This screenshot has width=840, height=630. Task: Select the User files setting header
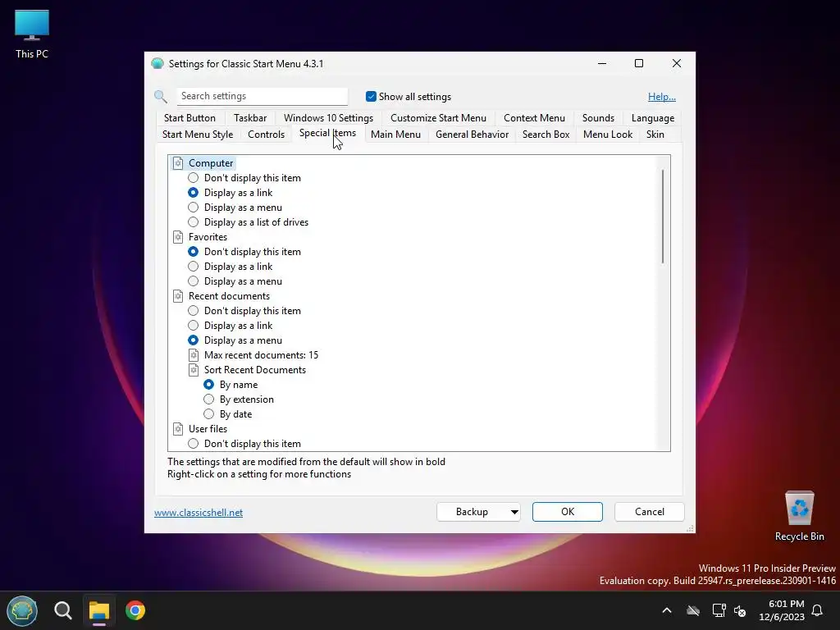tap(208, 428)
